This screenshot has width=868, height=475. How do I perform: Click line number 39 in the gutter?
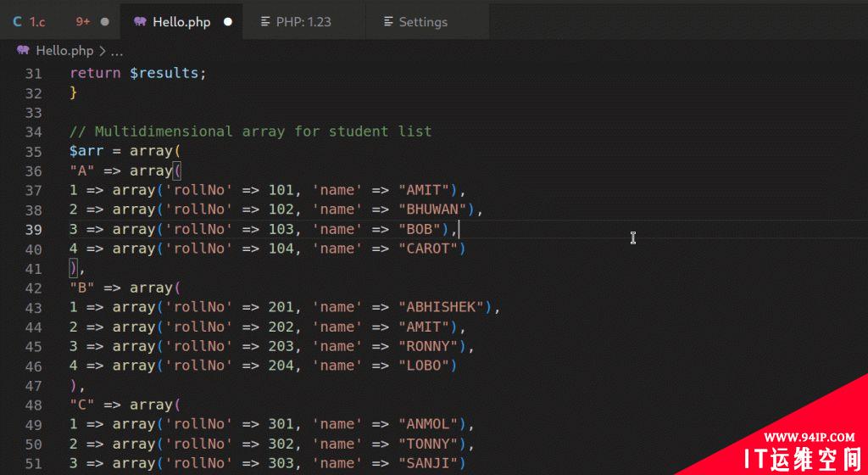click(33, 230)
